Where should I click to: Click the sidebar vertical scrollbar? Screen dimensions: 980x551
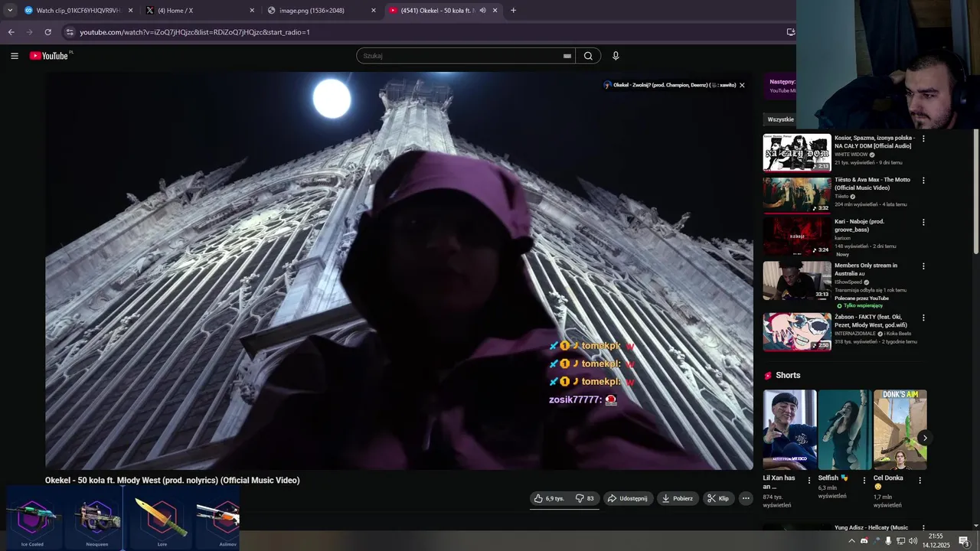click(976, 191)
